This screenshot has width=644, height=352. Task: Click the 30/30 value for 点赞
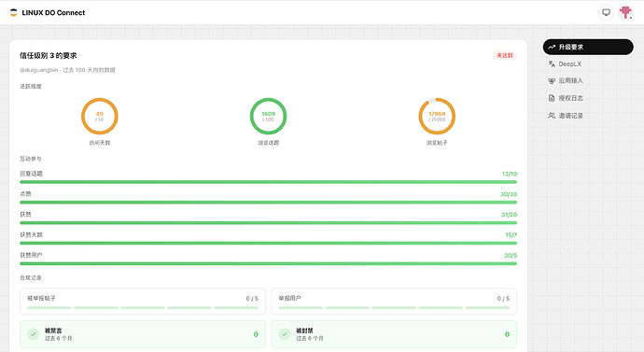[x=509, y=194]
